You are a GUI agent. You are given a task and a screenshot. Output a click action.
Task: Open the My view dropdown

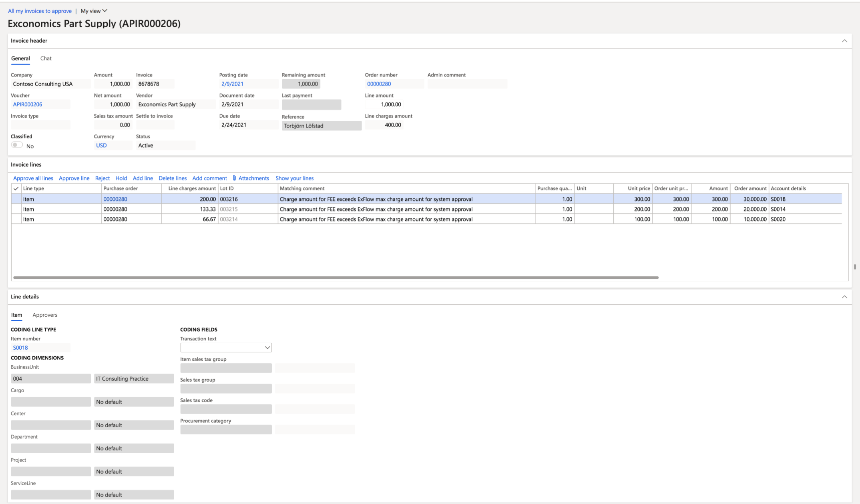pyautogui.click(x=94, y=11)
